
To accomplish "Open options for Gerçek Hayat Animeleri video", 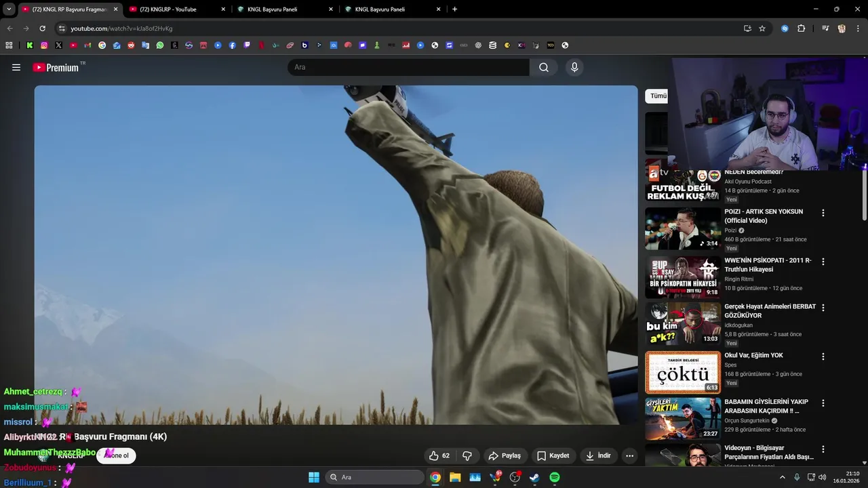I will tap(823, 308).
